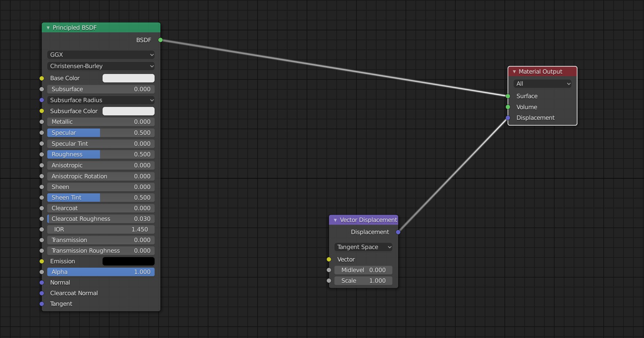Viewport: 644px width, 338px height.
Task: Click the Subsurface Color input socket
Action: tap(42, 111)
